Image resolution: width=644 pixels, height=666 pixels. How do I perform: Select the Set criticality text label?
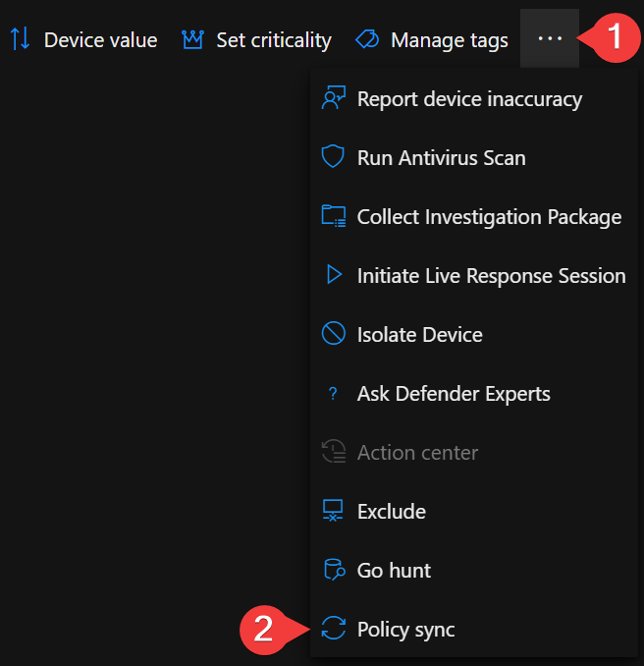point(274,41)
